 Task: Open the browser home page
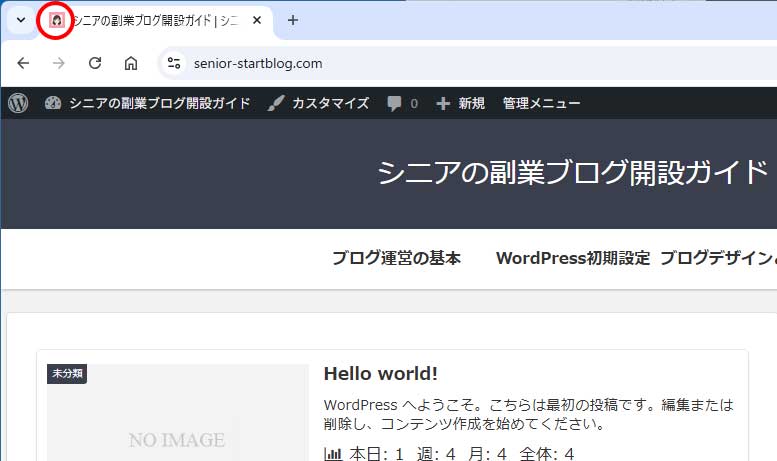tap(131, 63)
